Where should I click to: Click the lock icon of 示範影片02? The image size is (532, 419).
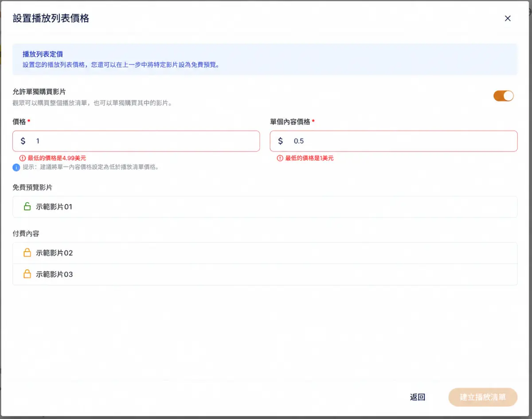(x=27, y=253)
